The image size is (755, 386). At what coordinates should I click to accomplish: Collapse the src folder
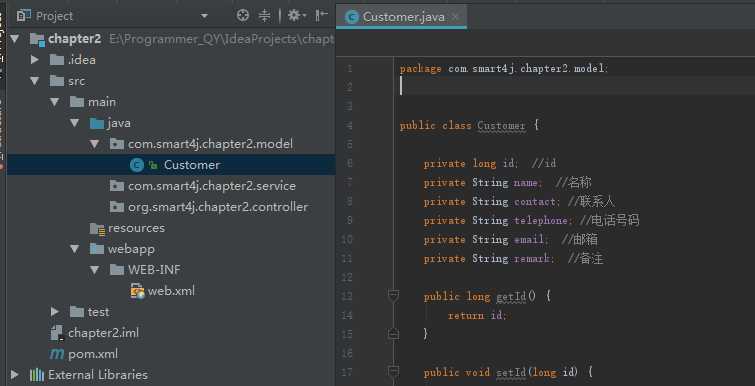pyautogui.click(x=34, y=81)
